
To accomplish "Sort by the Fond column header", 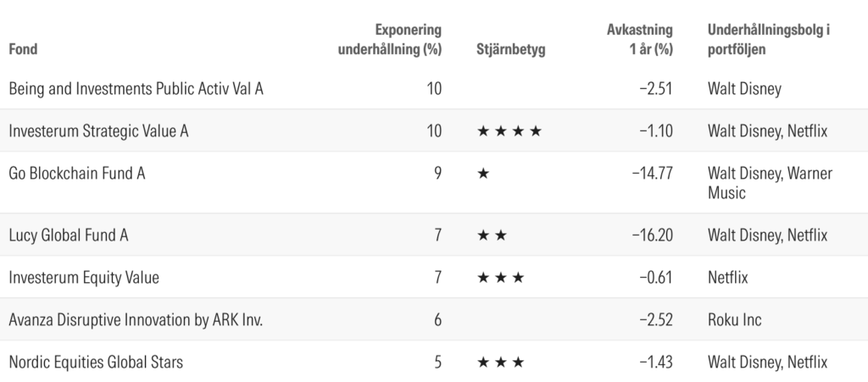I will pos(23,49).
